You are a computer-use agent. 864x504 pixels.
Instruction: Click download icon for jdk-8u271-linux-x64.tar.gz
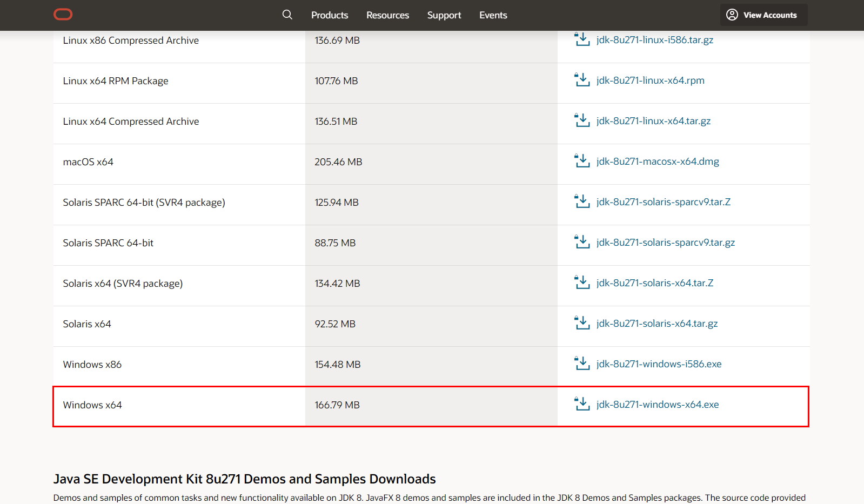pyautogui.click(x=582, y=120)
